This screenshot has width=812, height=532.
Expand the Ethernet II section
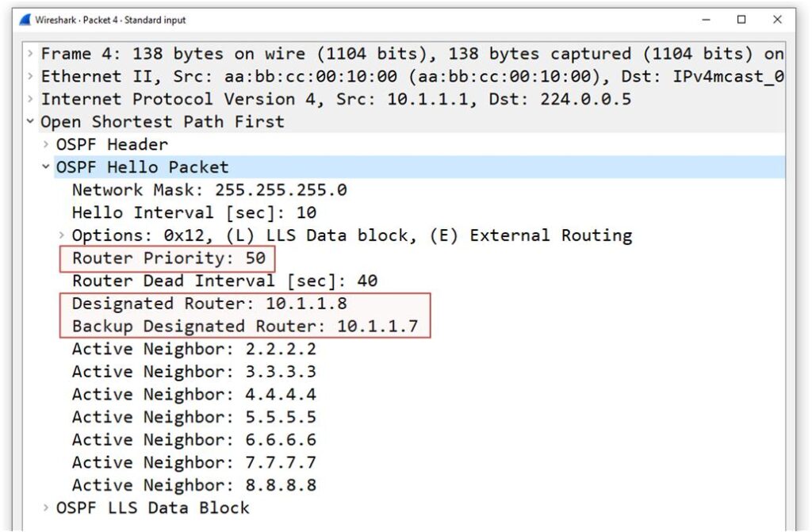click(x=29, y=77)
